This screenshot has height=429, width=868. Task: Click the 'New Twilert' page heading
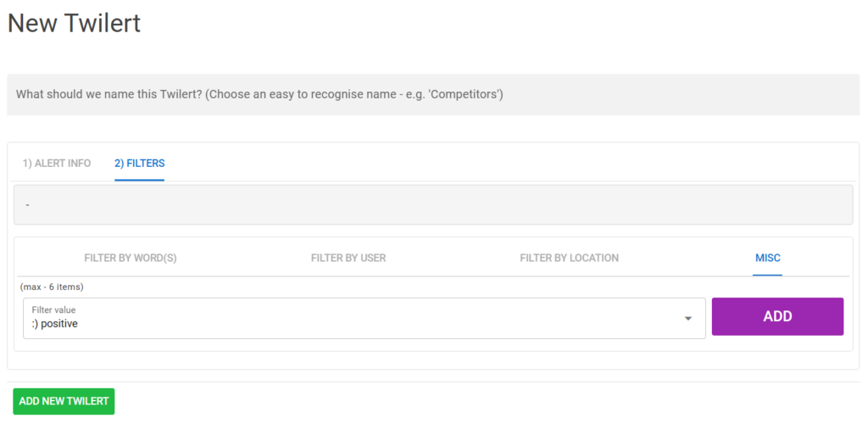[x=74, y=24]
